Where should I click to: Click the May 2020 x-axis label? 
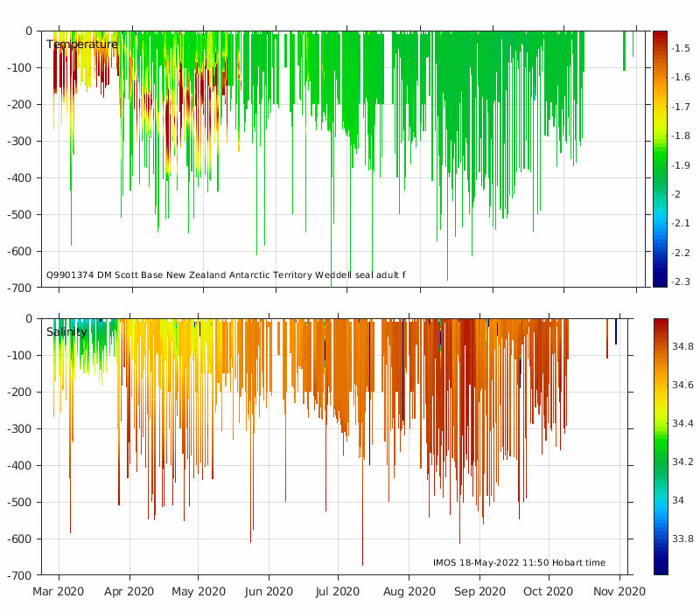point(199,592)
